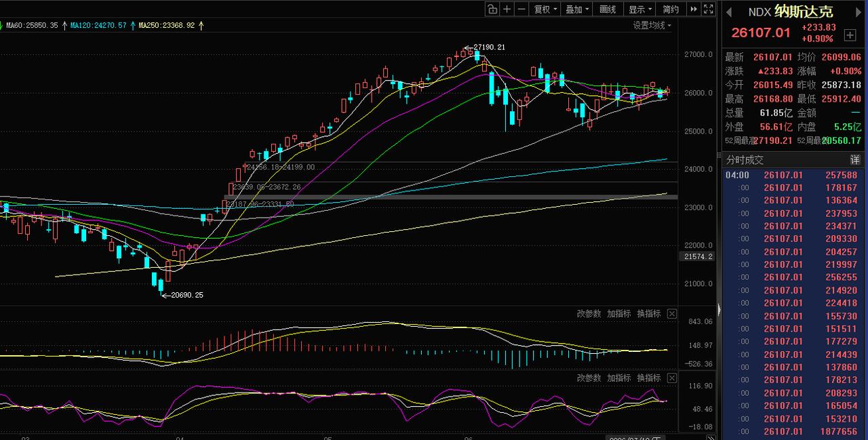Open the 复权 dropdown
868x440 pixels.
(545, 9)
